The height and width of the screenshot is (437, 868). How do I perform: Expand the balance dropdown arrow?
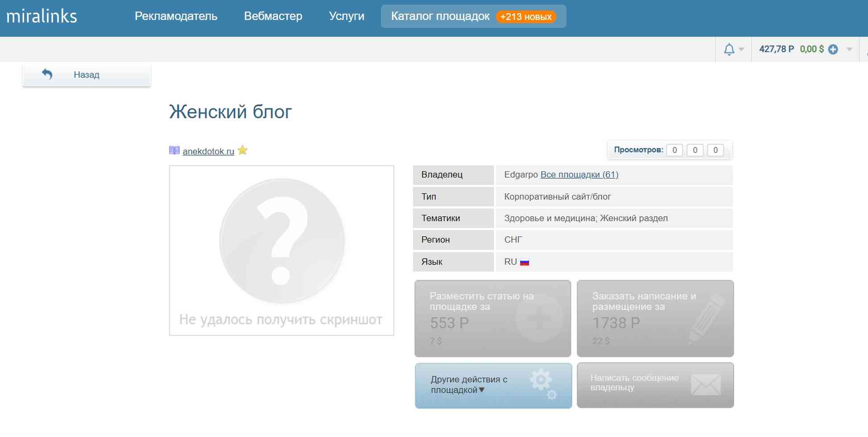coord(849,49)
